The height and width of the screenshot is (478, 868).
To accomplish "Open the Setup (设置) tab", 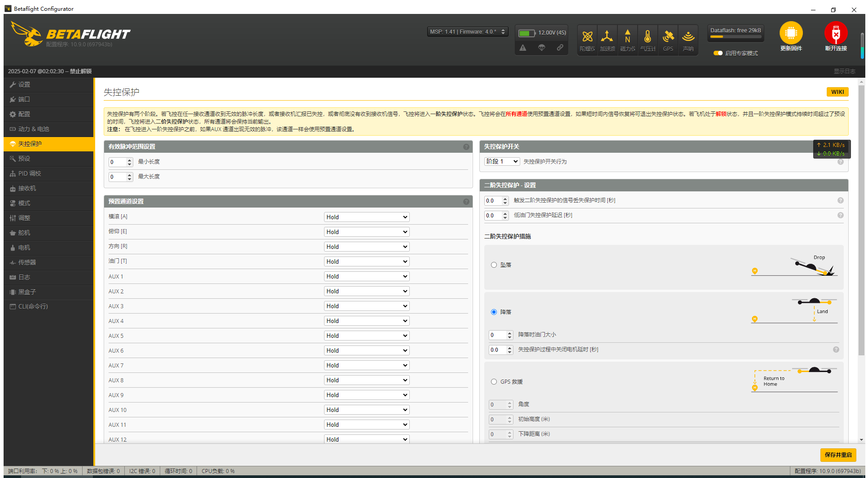I will pos(48,84).
